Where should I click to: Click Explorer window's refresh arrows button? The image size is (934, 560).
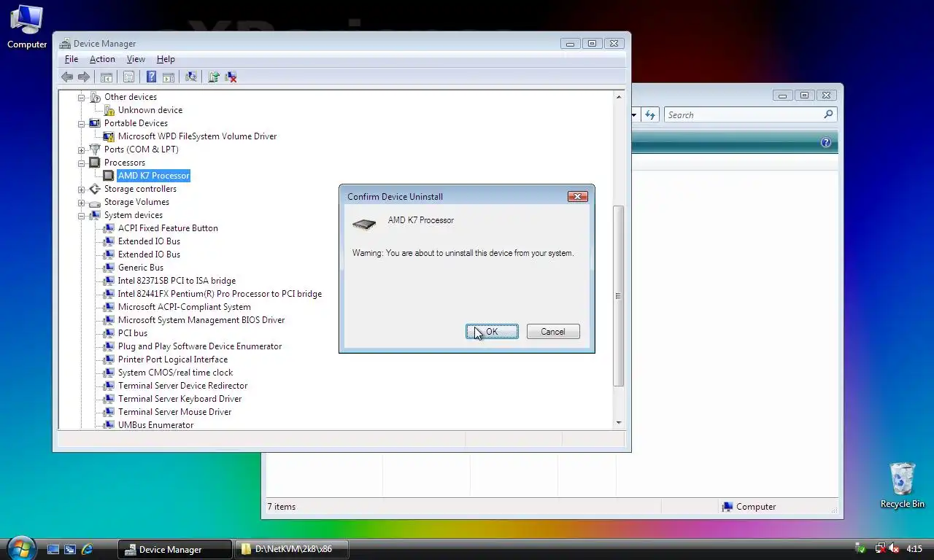pyautogui.click(x=650, y=114)
